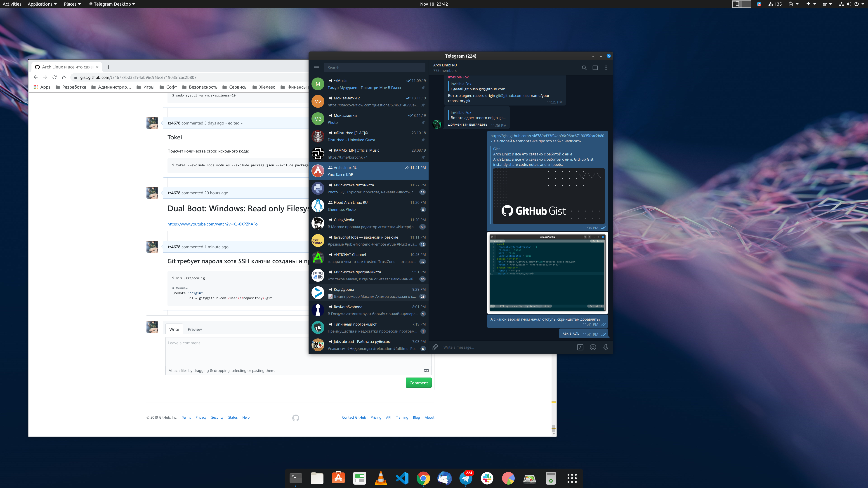The width and height of the screenshot is (868, 488).
Task: Open the Telegram Desktop app menu
Action: [112, 4]
